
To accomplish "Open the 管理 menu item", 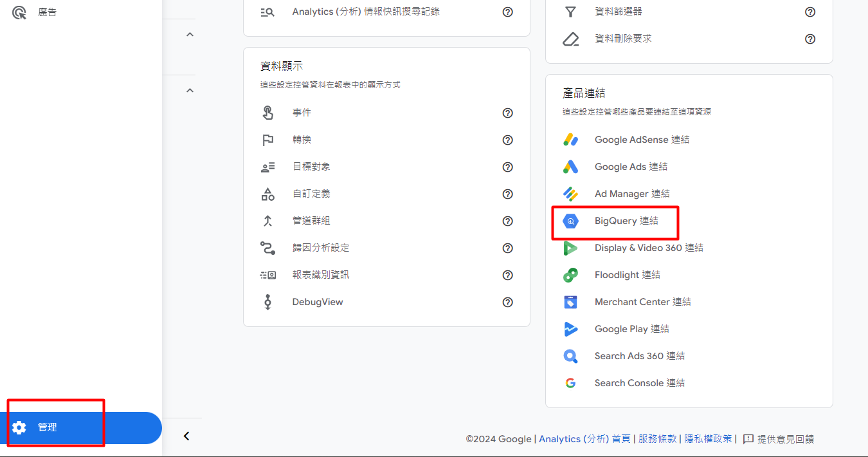I will click(x=81, y=428).
